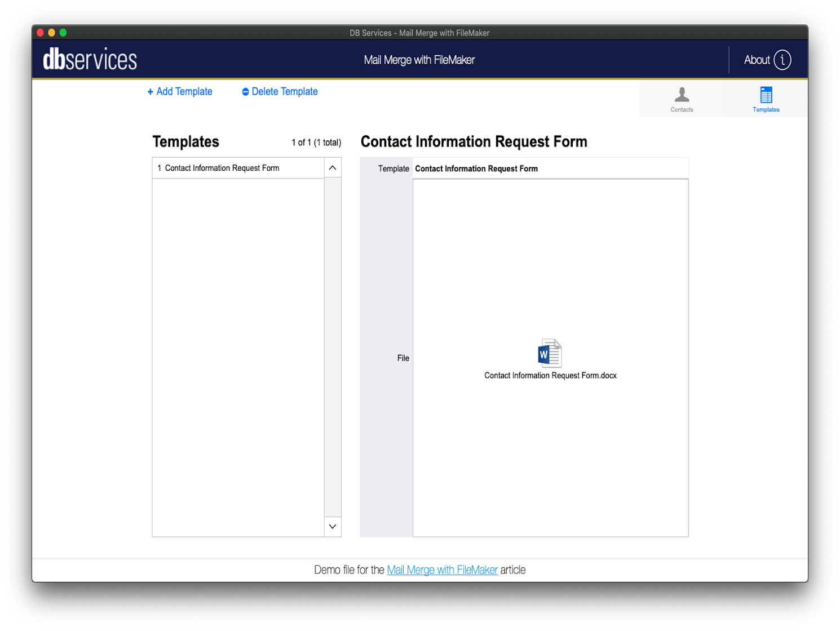Screen dimensions: 840x631
Task: Select Contact Information Request Form list row
Action: pyautogui.click(x=238, y=168)
